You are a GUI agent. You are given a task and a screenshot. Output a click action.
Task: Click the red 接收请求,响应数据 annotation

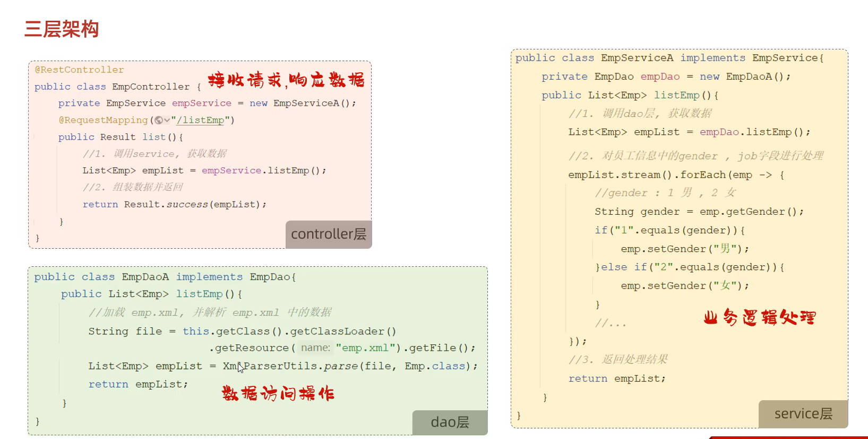[x=286, y=80]
